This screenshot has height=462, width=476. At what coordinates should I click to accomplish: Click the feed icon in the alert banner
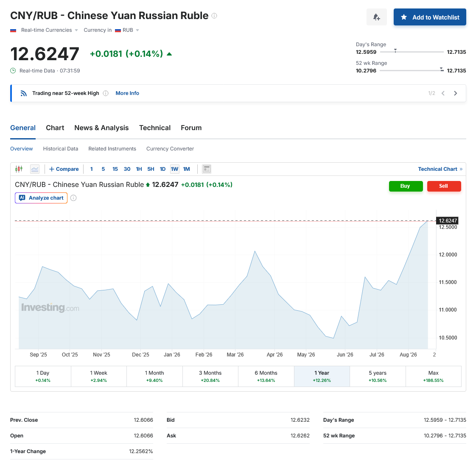[24, 93]
